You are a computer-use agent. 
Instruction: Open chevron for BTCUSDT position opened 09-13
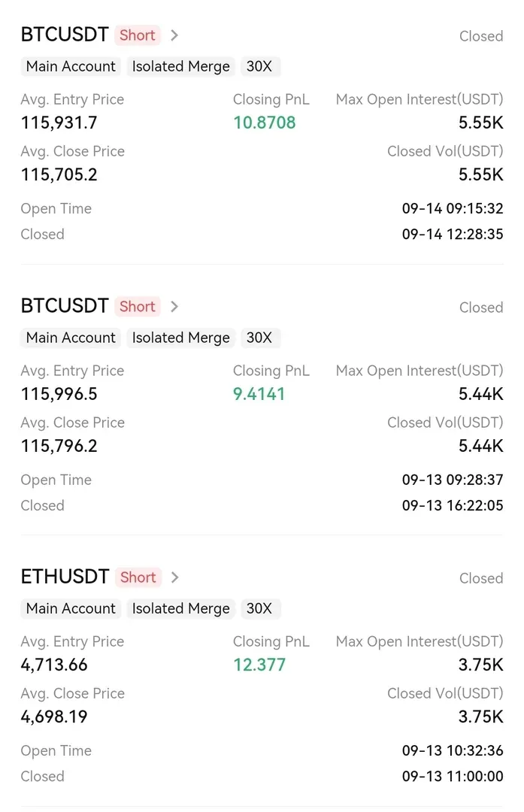click(x=174, y=307)
